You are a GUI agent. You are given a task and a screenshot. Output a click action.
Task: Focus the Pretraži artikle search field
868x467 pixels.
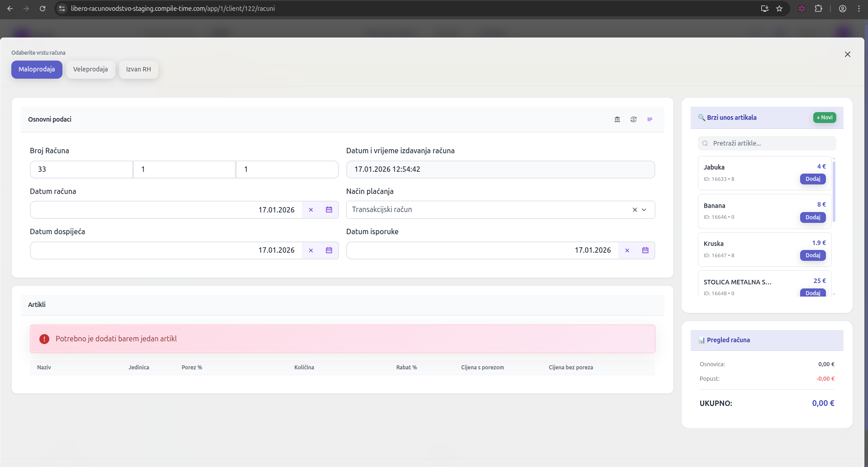(769, 143)
